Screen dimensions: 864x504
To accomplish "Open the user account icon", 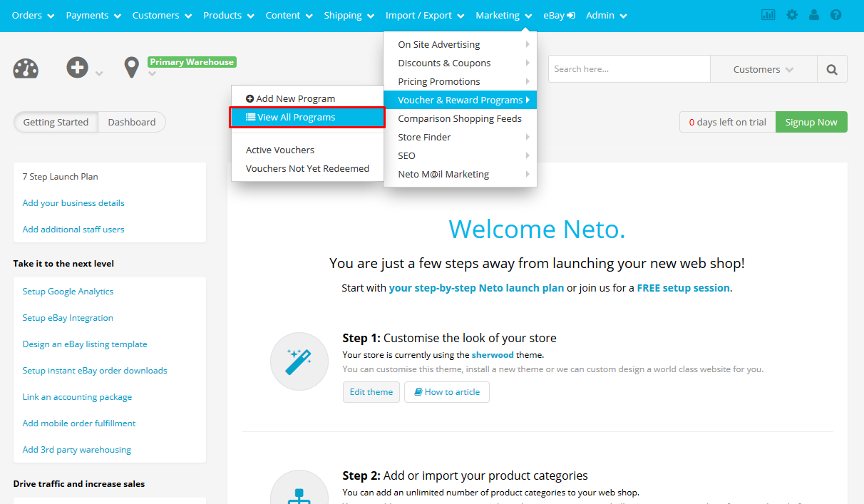I will click(814, 15).
